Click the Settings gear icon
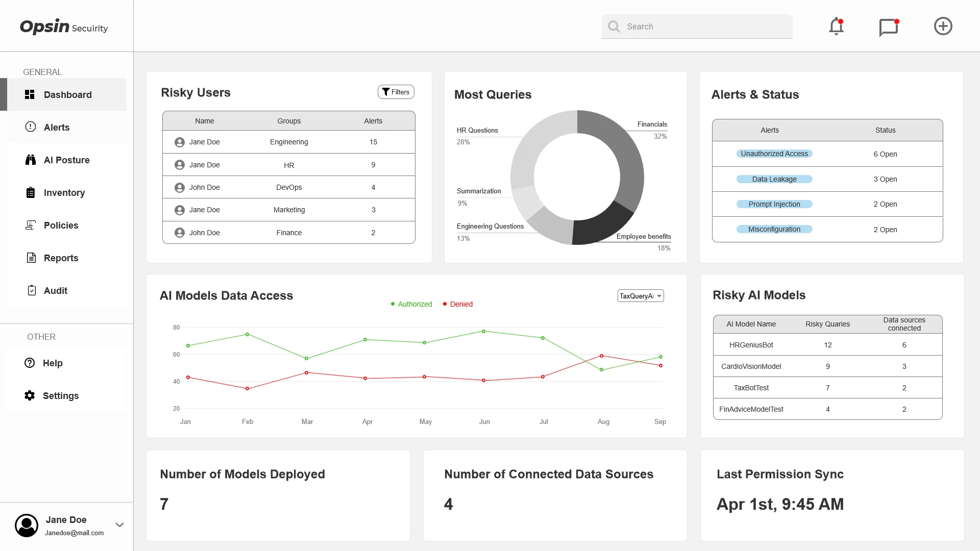 tap(30, 395)
